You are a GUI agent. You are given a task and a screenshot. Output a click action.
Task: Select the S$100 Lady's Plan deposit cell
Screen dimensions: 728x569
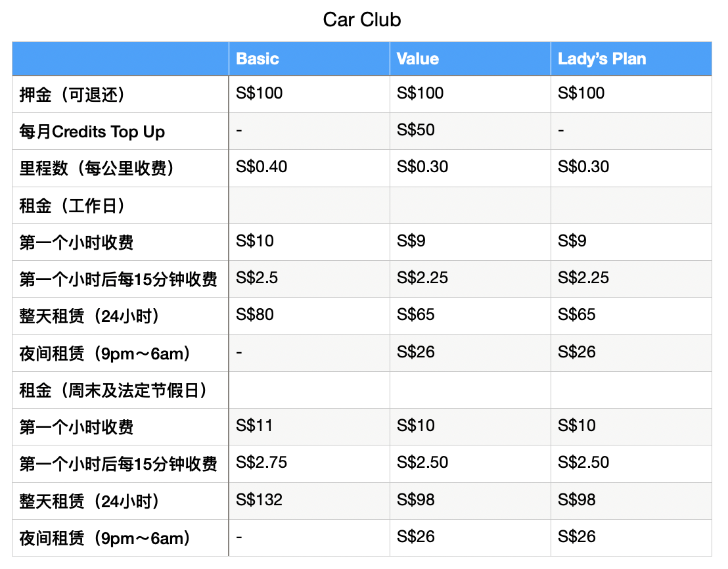click(581, 93)
